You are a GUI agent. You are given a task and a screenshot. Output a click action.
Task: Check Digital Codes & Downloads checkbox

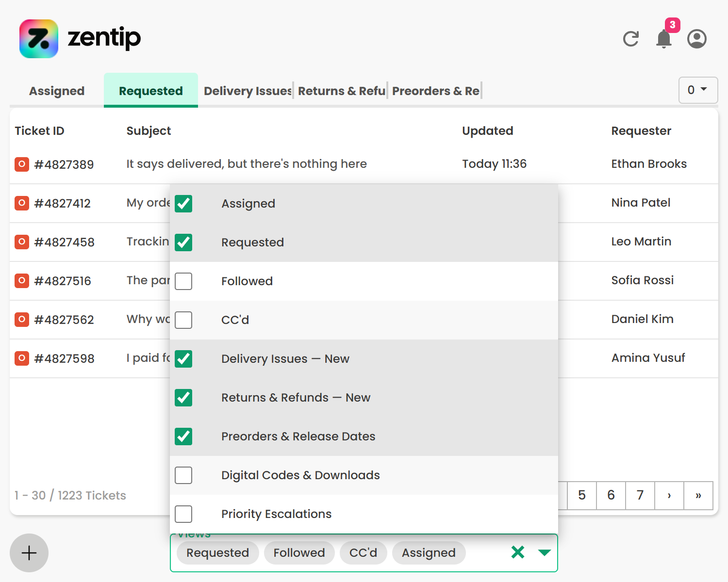[x=183, y=475]
